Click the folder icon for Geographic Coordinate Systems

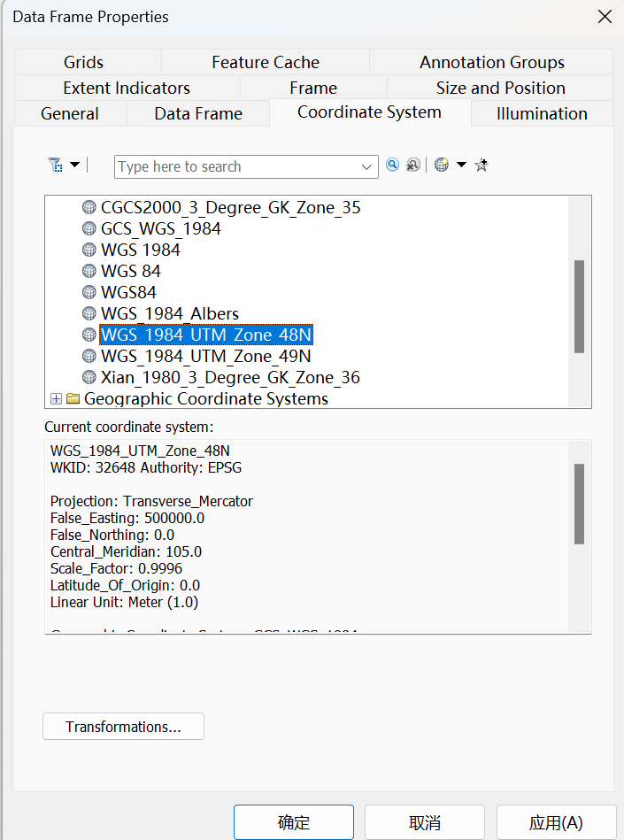click(73, 398)
